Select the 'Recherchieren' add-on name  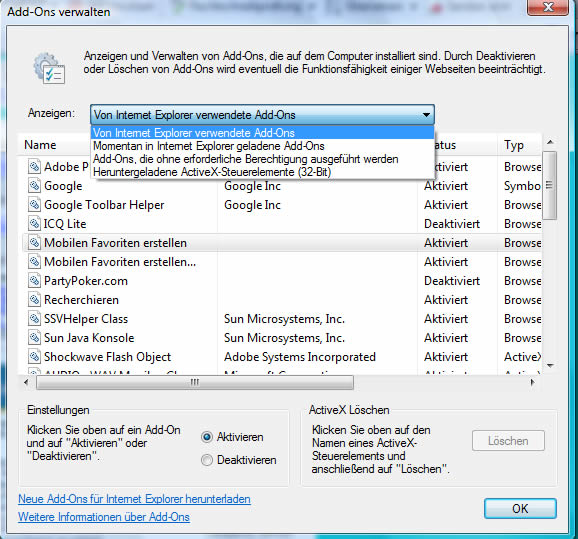81,300
